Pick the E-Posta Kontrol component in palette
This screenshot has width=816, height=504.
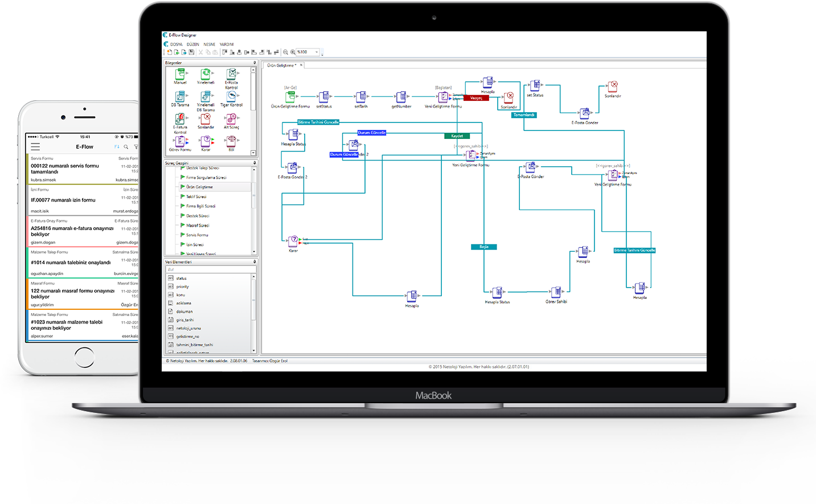231,79
